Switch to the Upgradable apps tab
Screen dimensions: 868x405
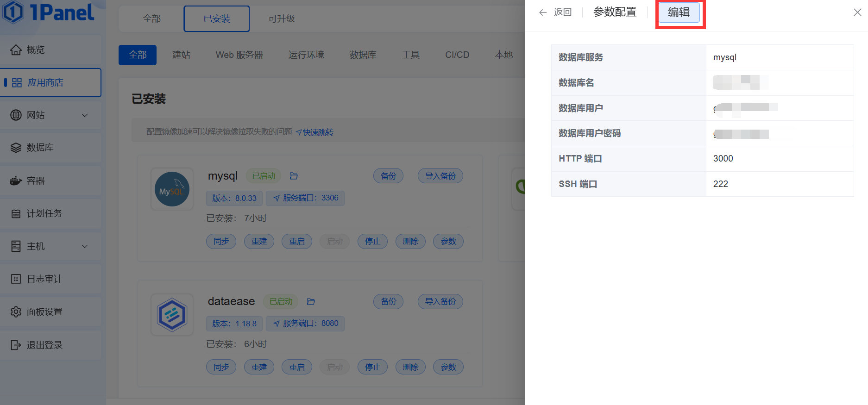281,19
